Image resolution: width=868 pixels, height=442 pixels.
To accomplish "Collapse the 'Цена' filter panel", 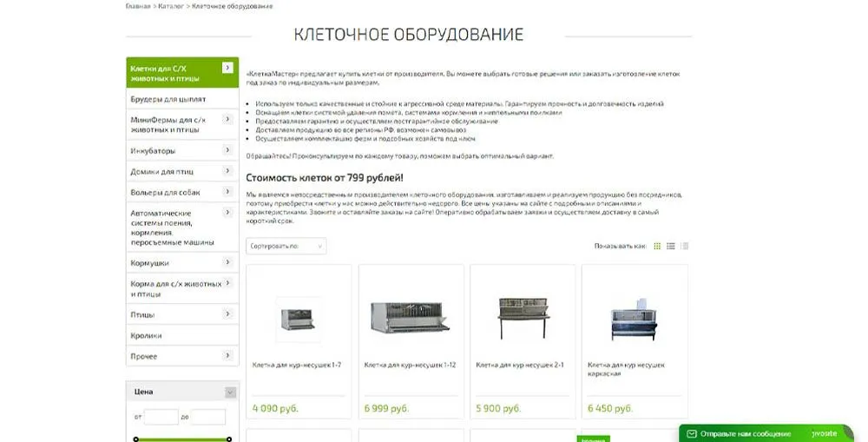I will (x=230, y=392).
